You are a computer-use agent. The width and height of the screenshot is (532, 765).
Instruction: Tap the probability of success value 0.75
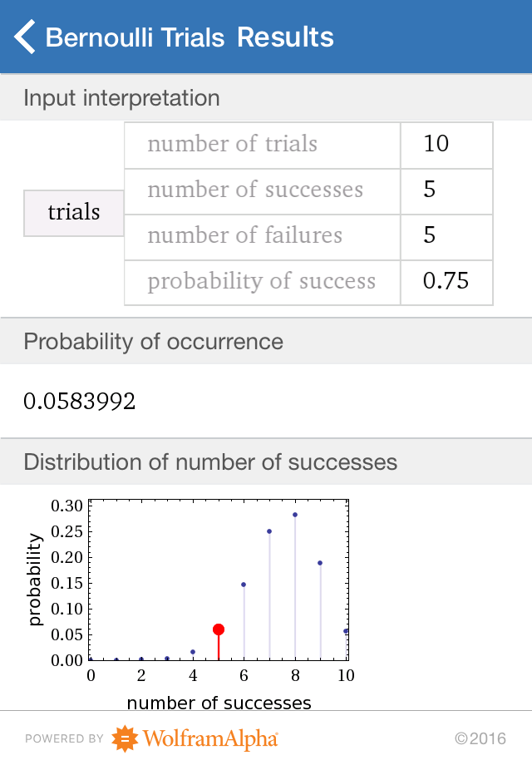[x=446, y=281]
